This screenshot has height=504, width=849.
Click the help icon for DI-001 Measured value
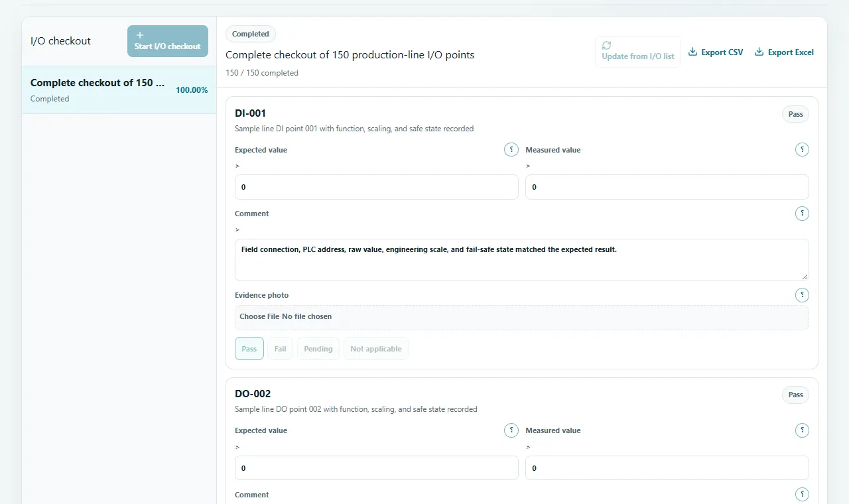(802, 150)
